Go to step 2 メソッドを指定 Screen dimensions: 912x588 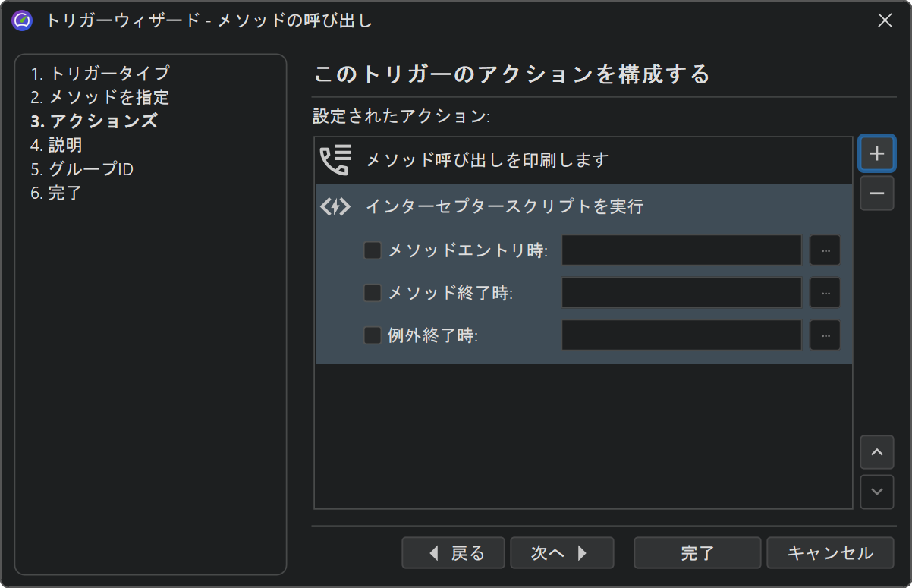pos(100,97)
